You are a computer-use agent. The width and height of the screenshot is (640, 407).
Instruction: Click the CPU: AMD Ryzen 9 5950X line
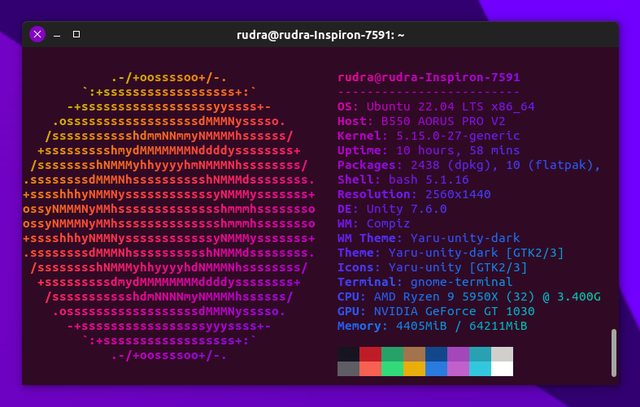coord(469,297)
